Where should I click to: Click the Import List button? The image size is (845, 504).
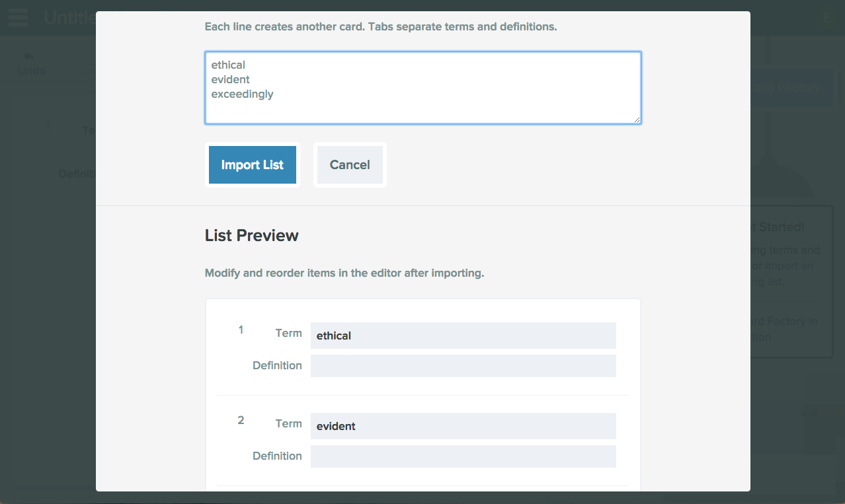(252, 164)
